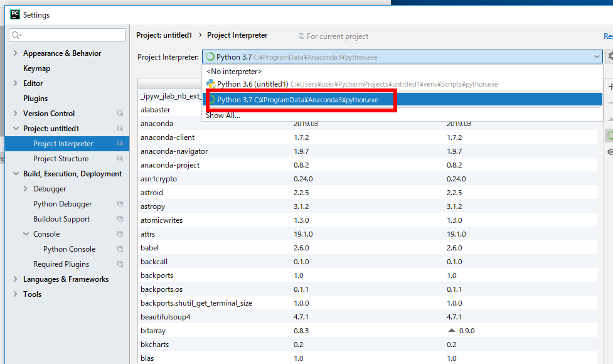Open the Keymap settings page

pyautogui.click(x=37, y=68)
